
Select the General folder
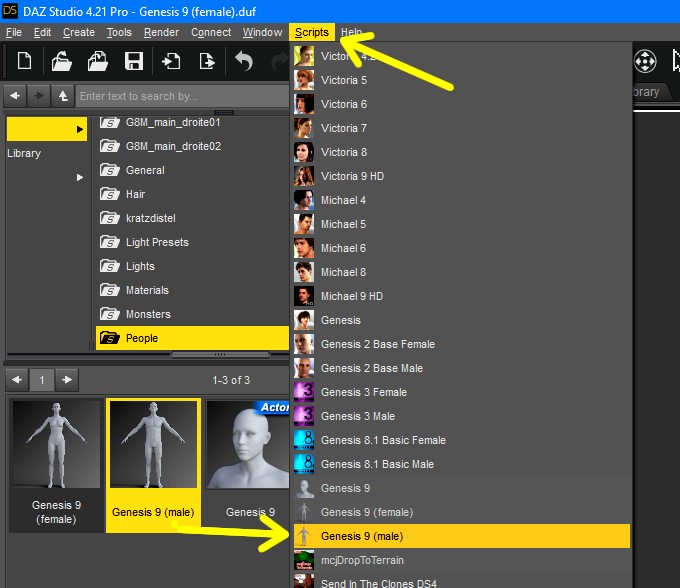point(192,170)
